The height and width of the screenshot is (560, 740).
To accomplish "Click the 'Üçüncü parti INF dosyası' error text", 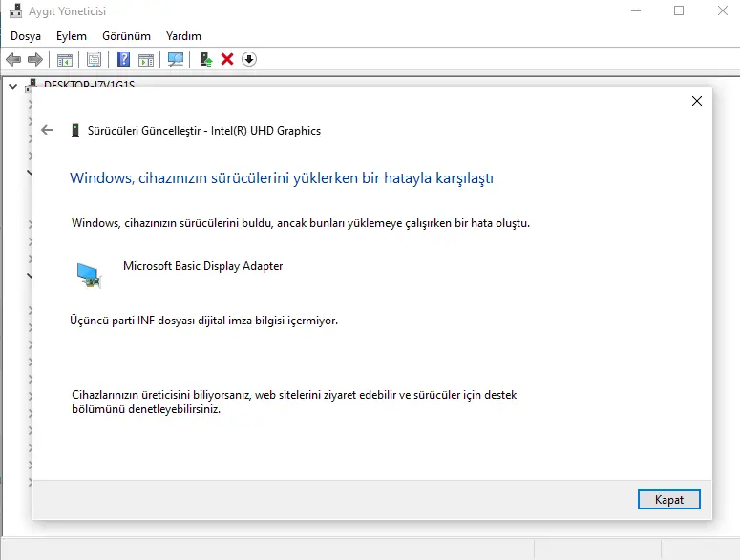I will tap(204, 321).
